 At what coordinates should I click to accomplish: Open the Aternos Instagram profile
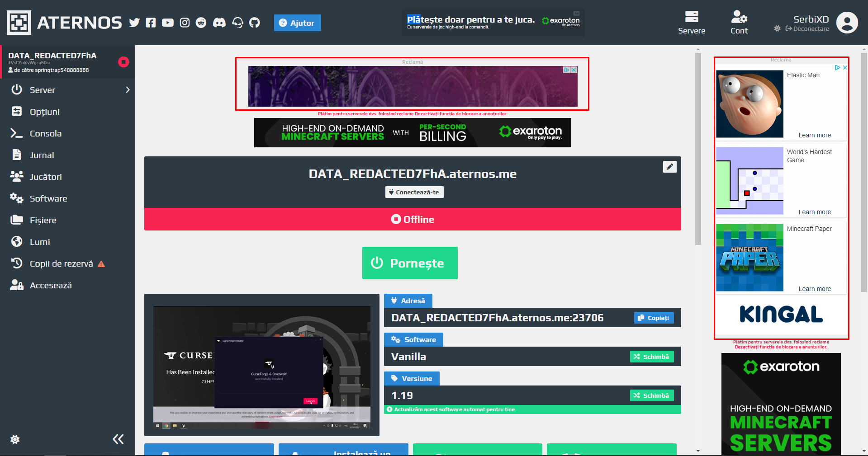[185, 23]
